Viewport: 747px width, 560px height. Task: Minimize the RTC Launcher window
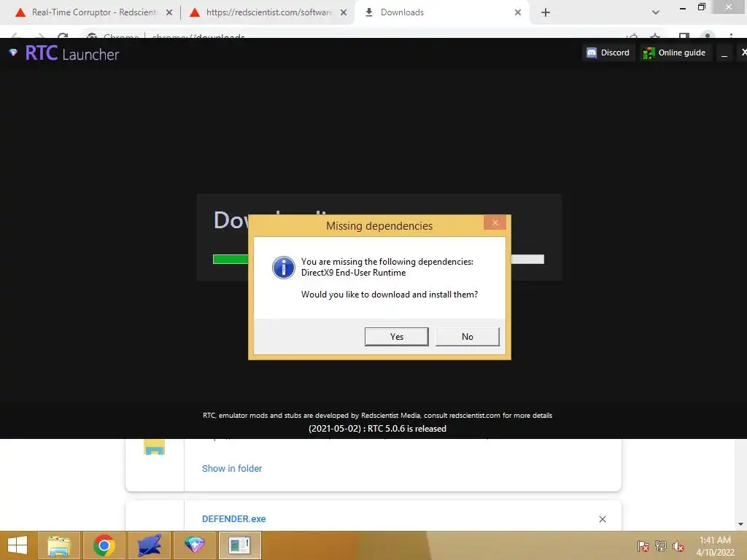724,53
